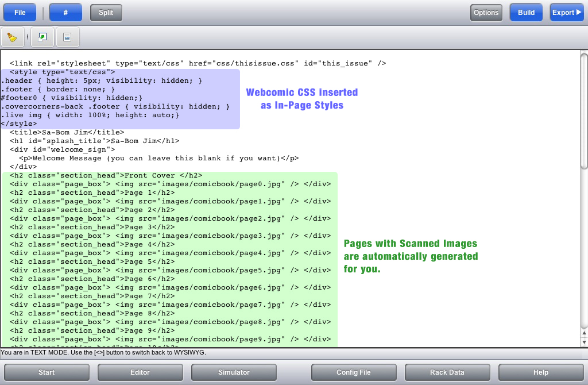Open the File menu button
The height and width of the screenshot is (385, 588).
click(20, 13)
